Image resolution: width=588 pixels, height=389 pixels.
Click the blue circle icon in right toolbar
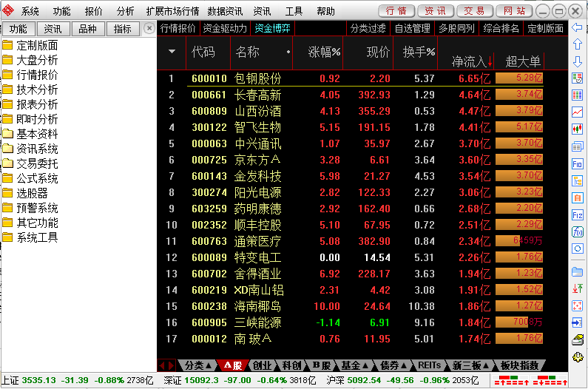[x=578, y=248]
